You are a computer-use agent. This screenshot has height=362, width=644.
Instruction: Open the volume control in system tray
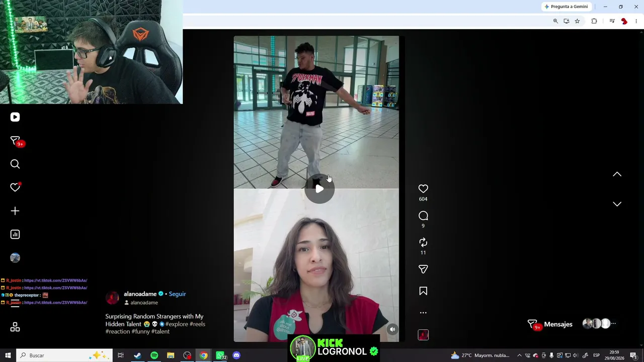pos(576,355)
